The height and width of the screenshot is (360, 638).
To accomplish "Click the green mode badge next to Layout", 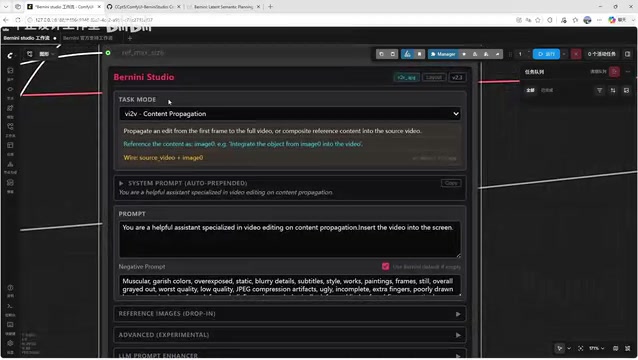I will point(406,77).
